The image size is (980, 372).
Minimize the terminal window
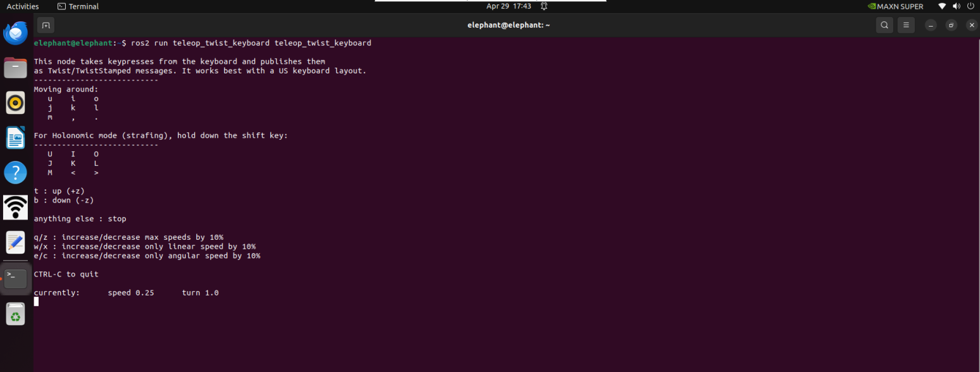pyautogui.click(x=931, y=25)
